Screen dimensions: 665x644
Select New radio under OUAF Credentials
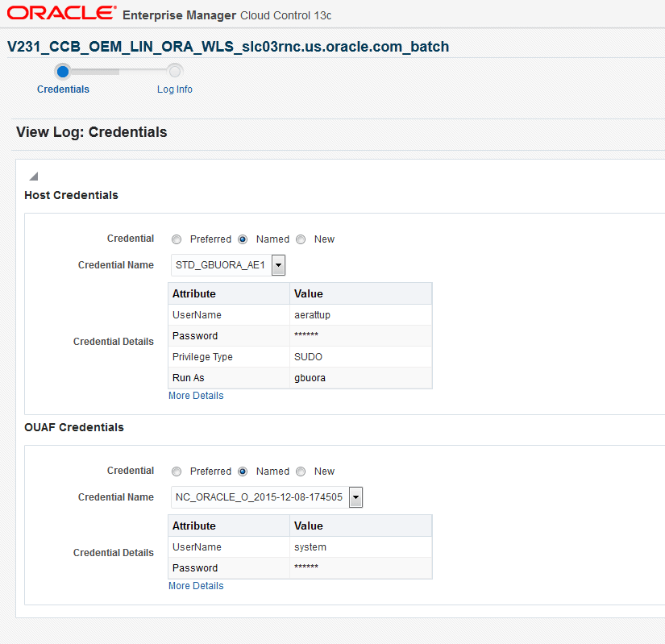point(301,472)
